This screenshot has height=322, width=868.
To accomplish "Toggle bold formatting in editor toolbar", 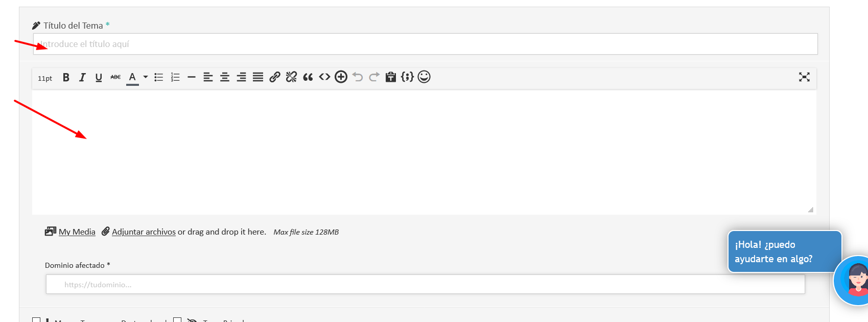I will point(66,77).
